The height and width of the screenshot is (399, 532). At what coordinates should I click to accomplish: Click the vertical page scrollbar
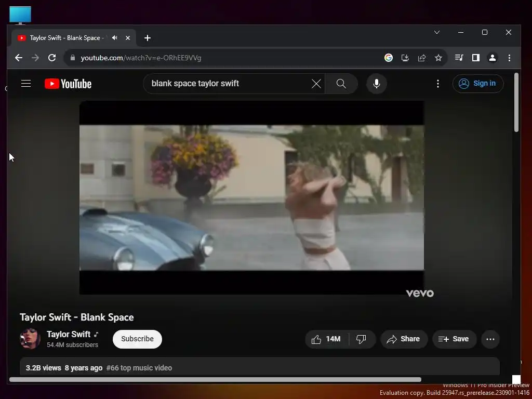pyautogui.click(x=516, y=102)
